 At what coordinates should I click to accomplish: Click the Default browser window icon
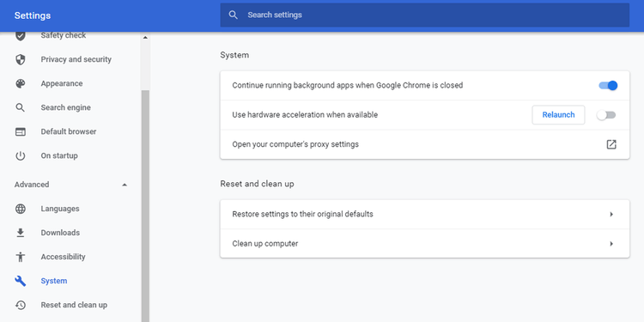coord(20,132)
